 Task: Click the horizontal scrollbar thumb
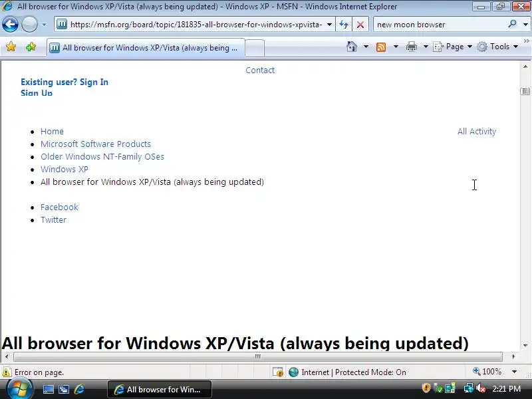[x=258, y=356]
